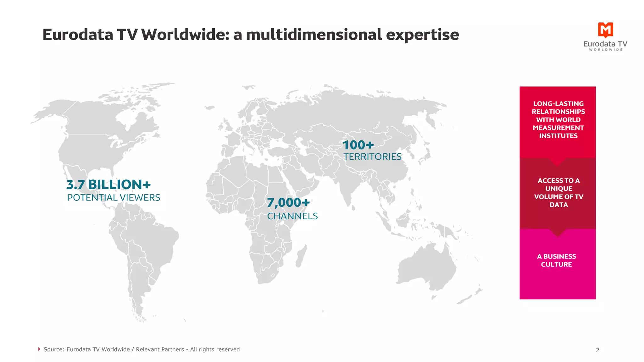Click the TERRITORIES label text

pyautogui.click(x=372, y=156)
